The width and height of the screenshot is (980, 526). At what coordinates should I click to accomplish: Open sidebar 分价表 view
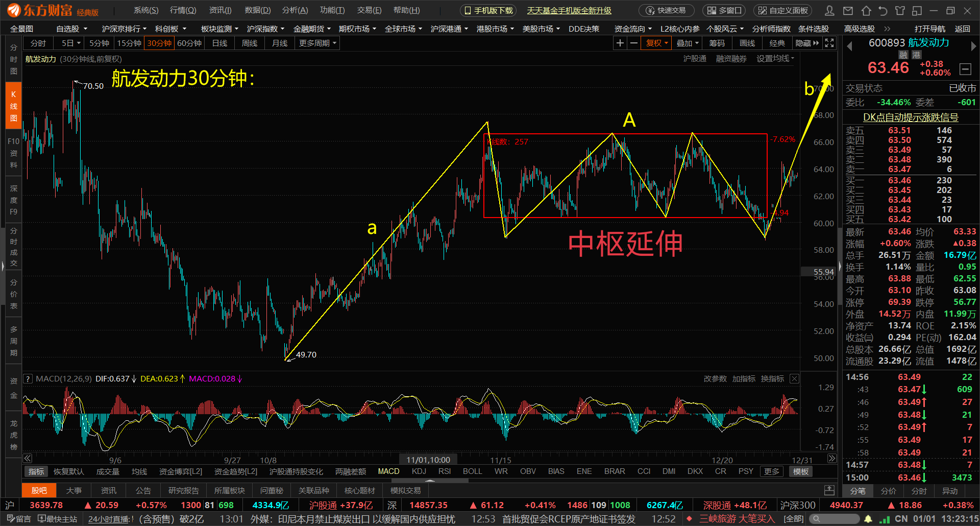(x=14, y=294)
